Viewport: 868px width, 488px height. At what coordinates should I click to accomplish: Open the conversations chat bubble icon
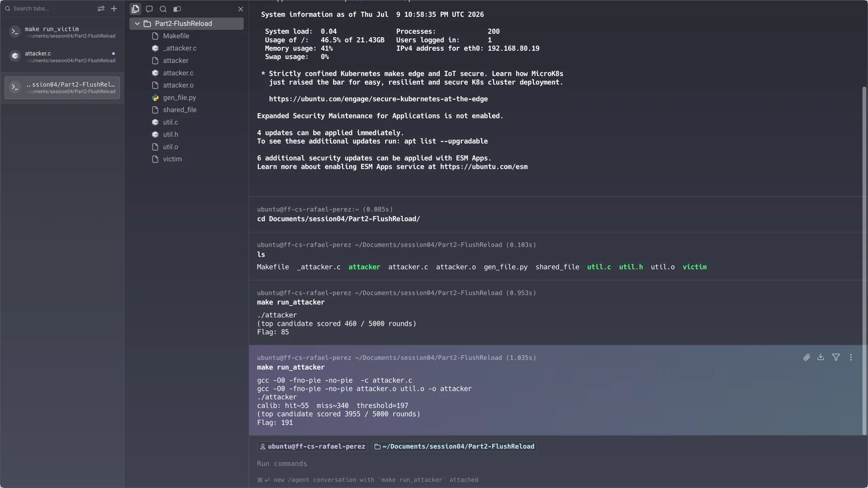[x=149, y=9]
